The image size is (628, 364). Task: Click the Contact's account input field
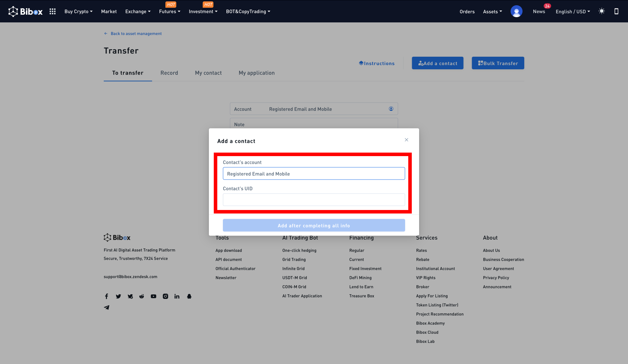pyautogui.click(x=314, y=174)
